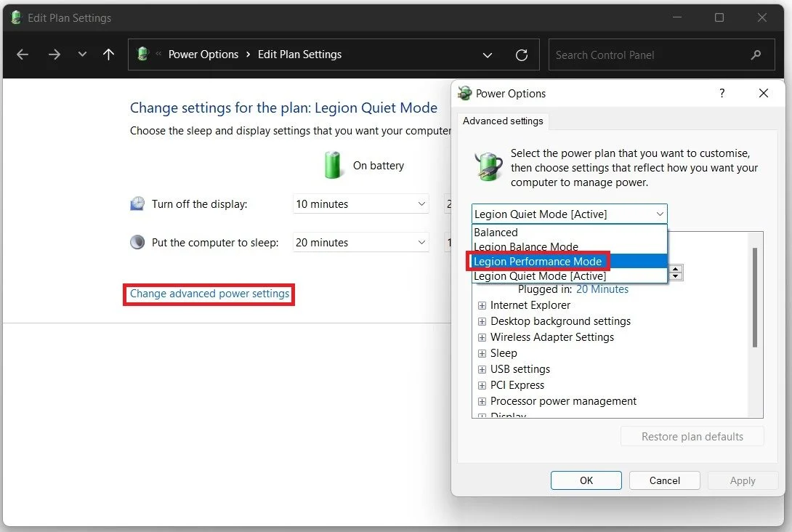The width and height of the screenshot is (792, 532).
Task: Click the battery plug icon in Advanced settings
Action: click(488, 166)
